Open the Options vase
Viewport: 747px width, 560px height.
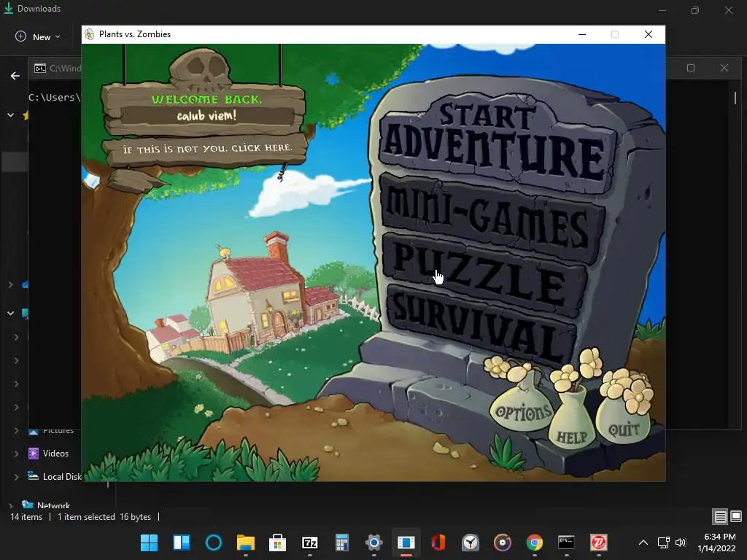coord(522,411)
